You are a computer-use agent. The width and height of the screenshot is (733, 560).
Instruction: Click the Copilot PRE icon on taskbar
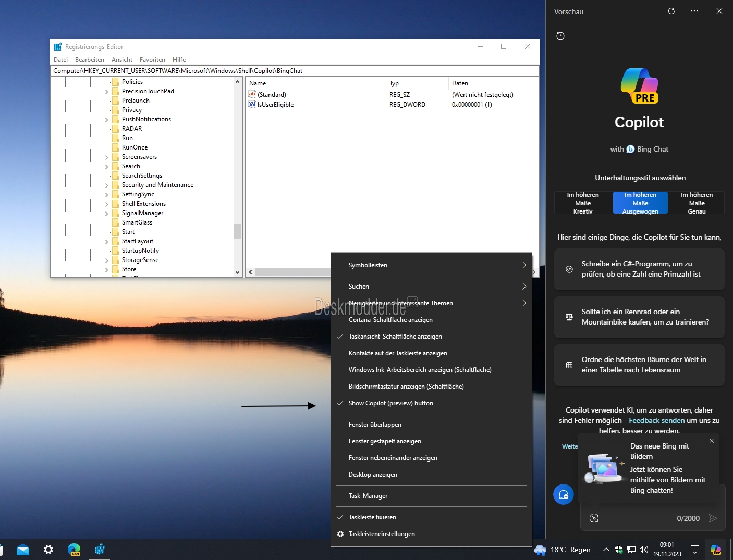[716, 550]
